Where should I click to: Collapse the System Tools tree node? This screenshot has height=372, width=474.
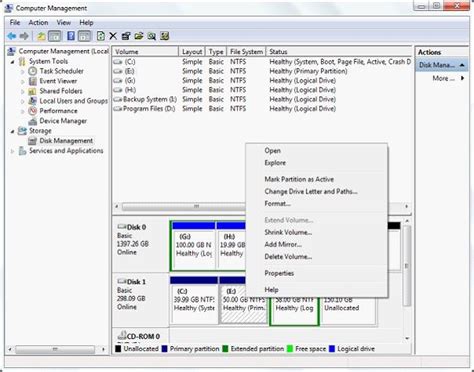(x=12, y=62)
